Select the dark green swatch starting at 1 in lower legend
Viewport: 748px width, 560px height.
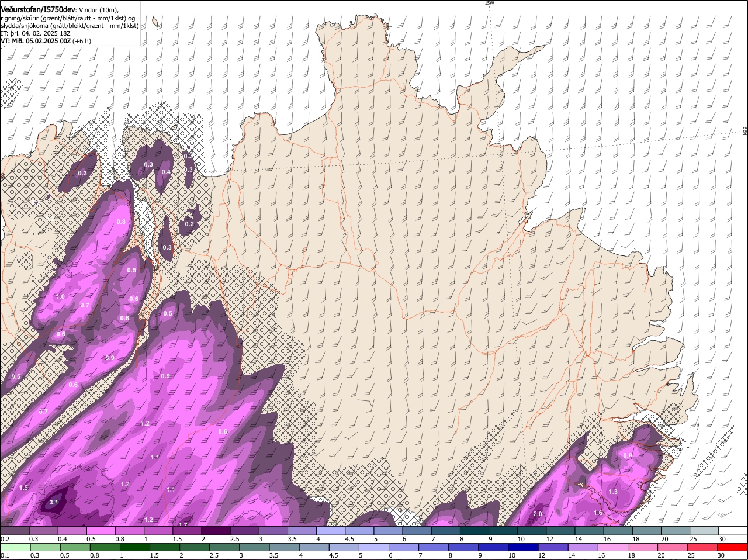135,547
